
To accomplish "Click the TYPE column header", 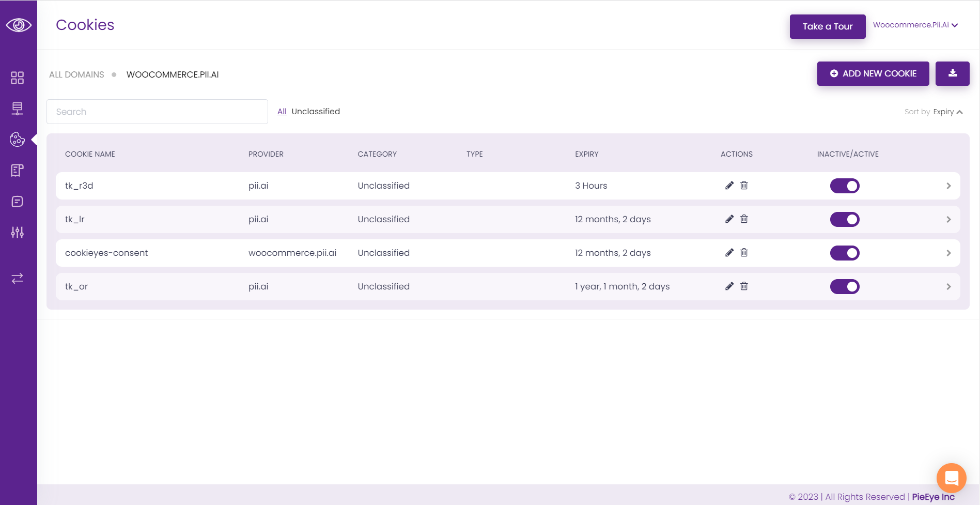I will point(475,154).
